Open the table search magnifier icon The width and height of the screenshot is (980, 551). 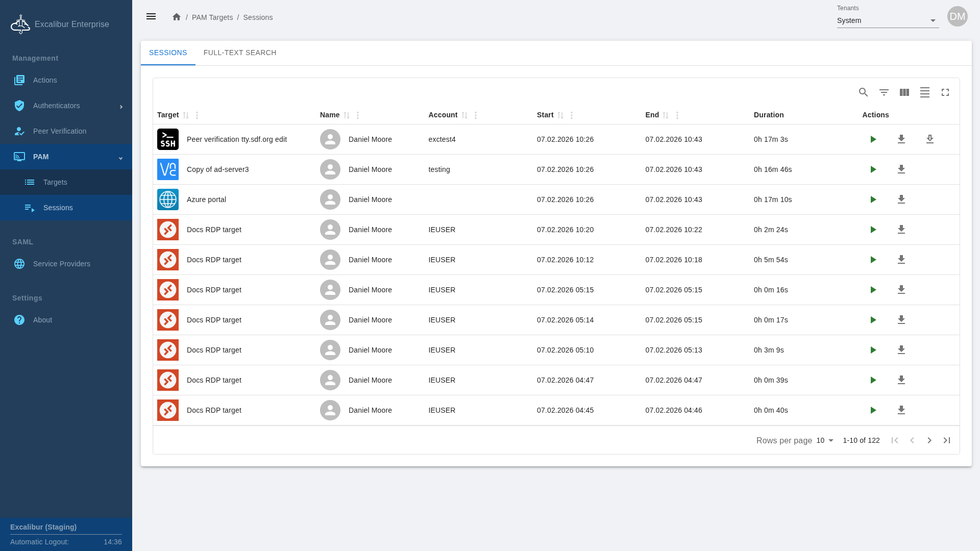click(863, 92)
